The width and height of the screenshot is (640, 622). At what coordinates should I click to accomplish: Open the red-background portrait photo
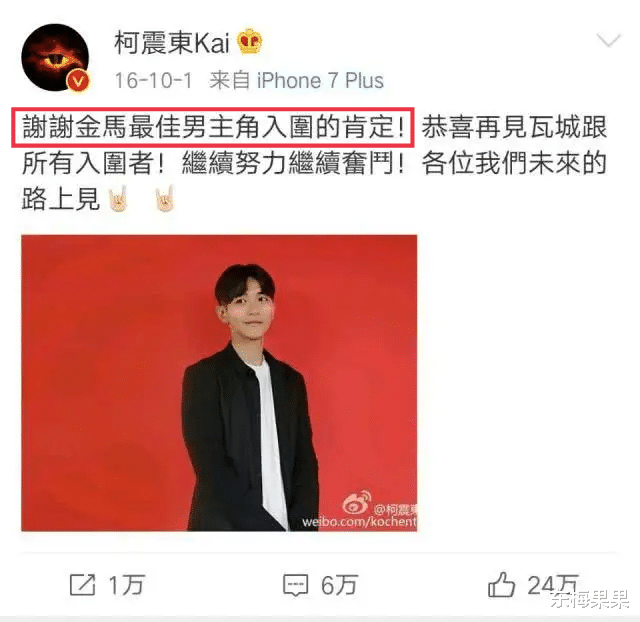coord(219,383)
